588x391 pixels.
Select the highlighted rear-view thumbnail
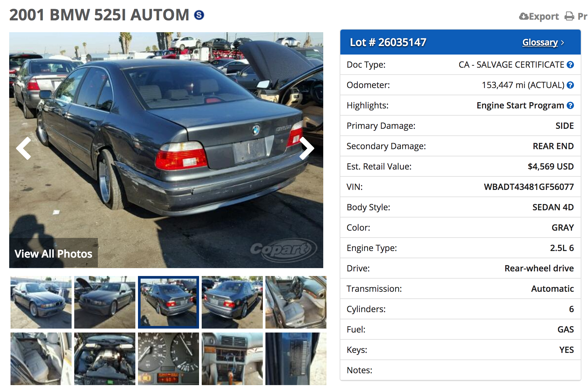[169, 302]
